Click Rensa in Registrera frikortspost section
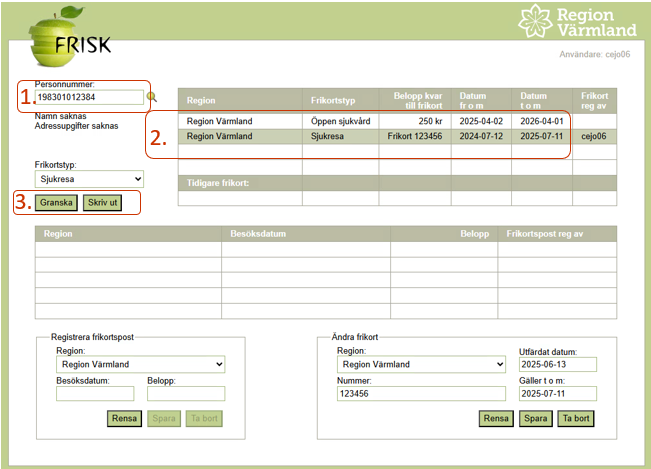This screenshot has height=469, width=651. coord(125,419)
